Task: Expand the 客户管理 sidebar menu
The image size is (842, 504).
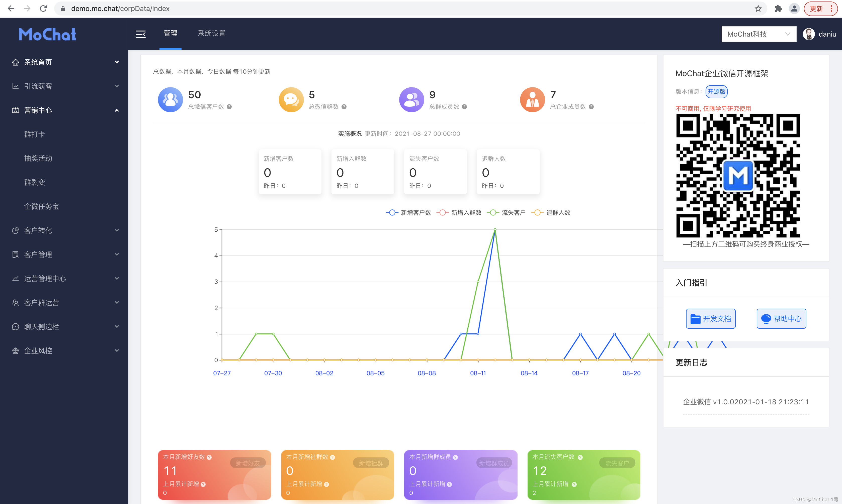Action: tap(64, 254)
